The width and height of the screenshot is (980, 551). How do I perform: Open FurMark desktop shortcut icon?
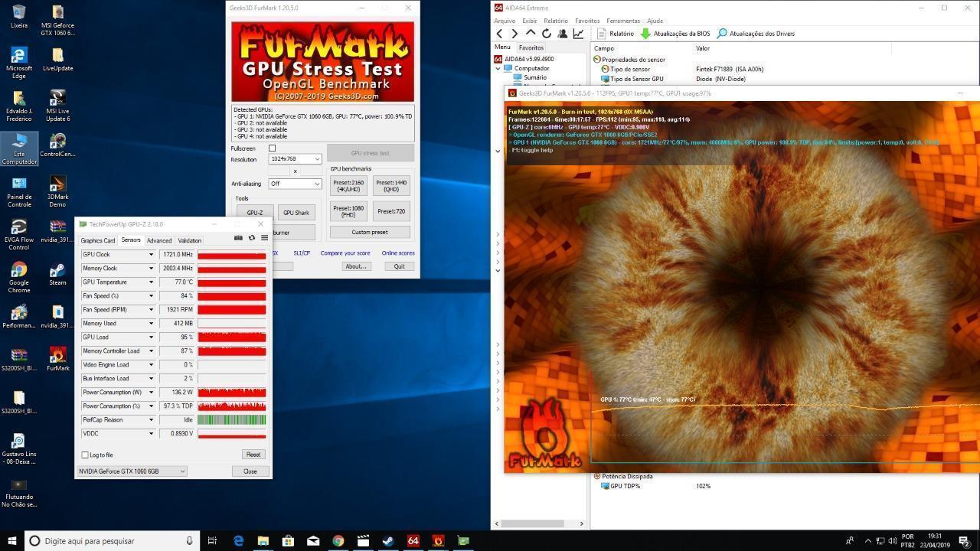(57, 359)
